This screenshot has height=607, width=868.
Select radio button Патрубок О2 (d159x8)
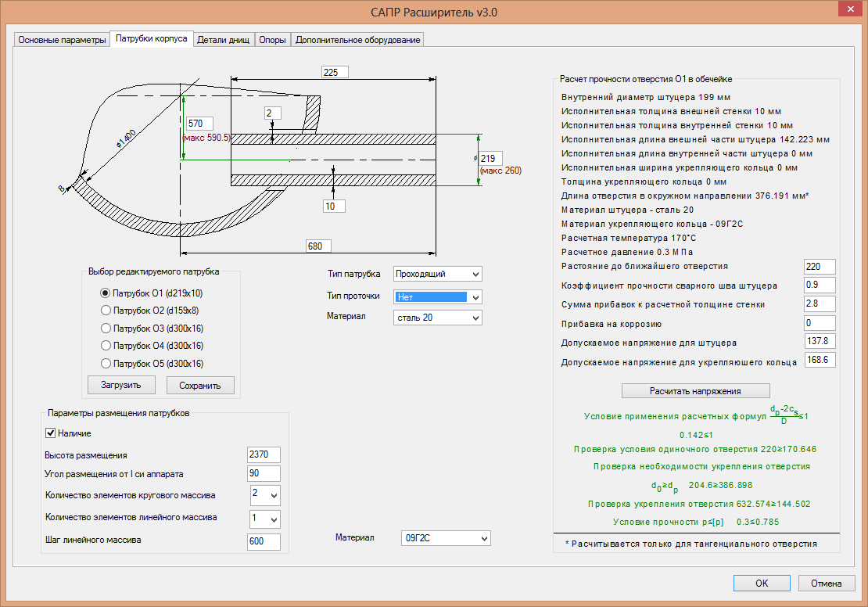click(106, 311)
